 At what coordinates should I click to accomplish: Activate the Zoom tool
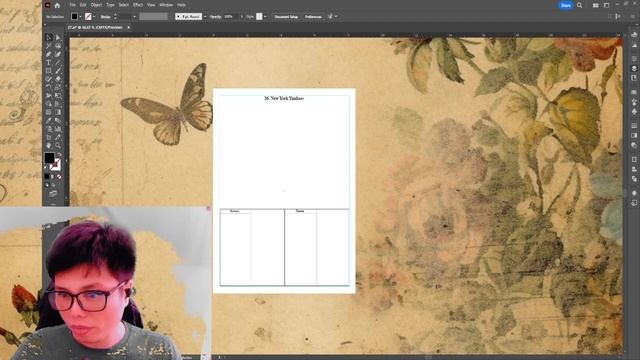pos(58,145)
